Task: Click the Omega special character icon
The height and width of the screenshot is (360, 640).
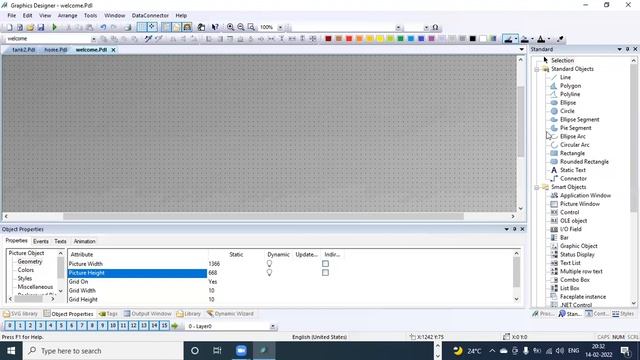Action: pos(435,27)
